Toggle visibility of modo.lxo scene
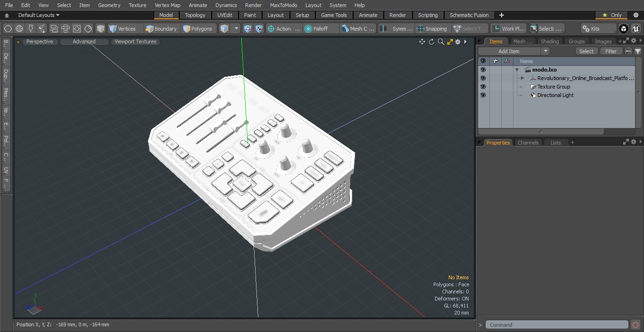The image size is (644, 332). [483, 70]
